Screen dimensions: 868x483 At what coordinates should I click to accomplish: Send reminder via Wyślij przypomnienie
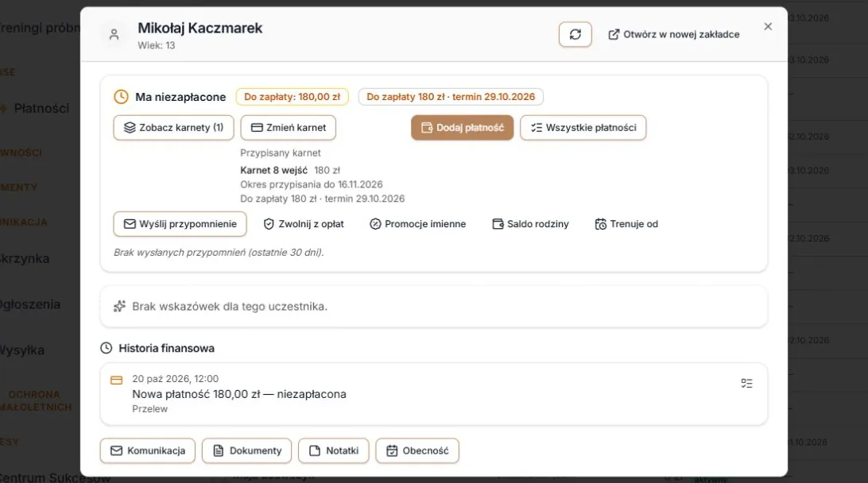point(180,224)
